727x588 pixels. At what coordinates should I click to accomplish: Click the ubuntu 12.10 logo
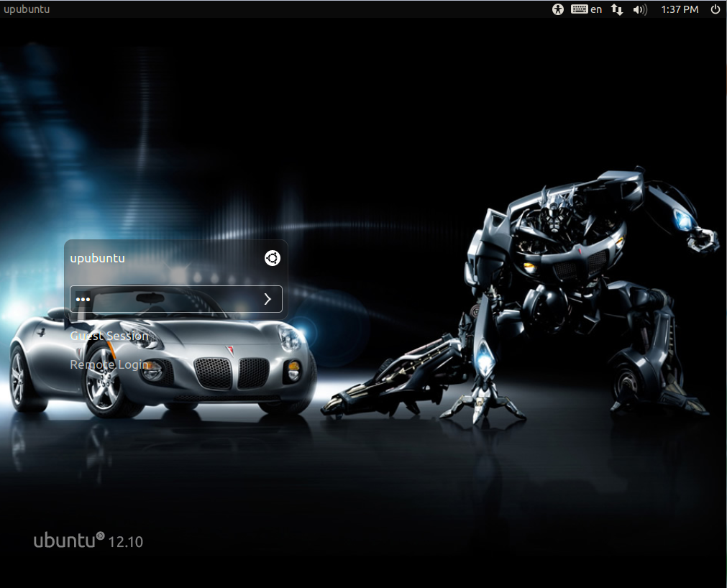88,541
